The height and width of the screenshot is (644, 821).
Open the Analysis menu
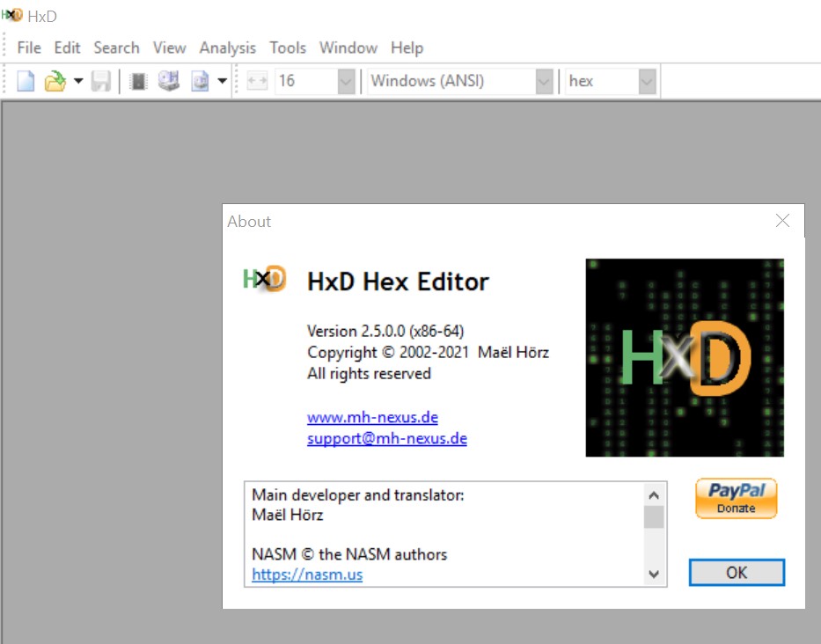[227, 48]
